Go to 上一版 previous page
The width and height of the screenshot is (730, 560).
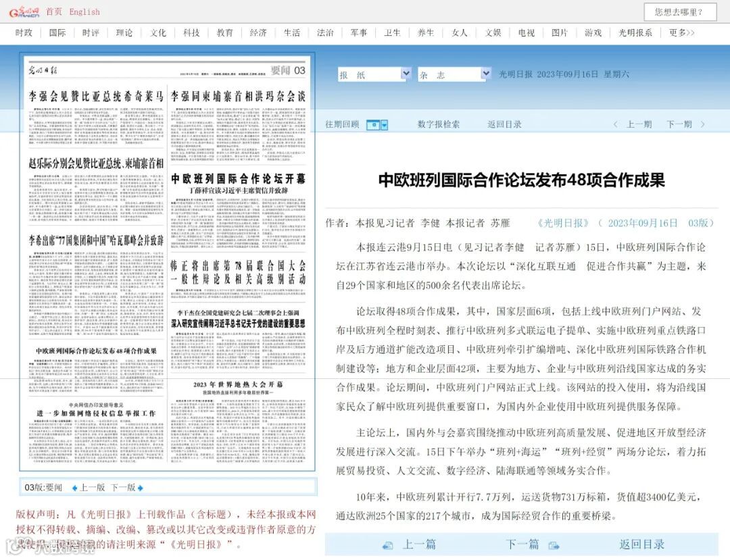coord(92,488)
